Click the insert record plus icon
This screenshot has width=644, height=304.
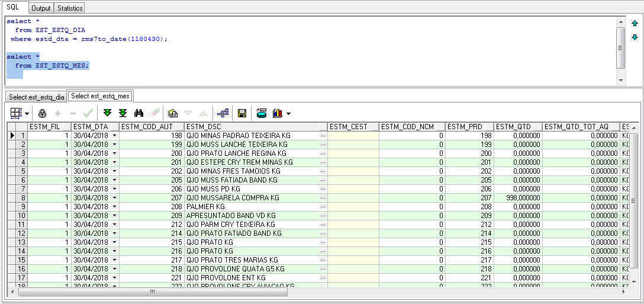57,113
